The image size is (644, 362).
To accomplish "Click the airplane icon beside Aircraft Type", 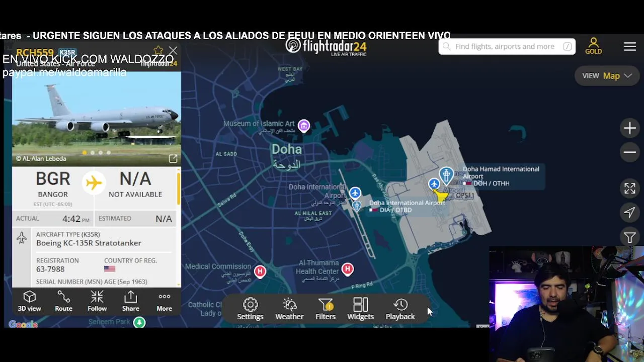I will [22, 238].
